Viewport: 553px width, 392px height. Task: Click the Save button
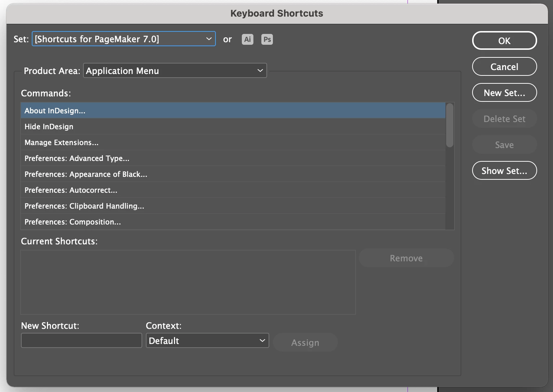(504, 144)
